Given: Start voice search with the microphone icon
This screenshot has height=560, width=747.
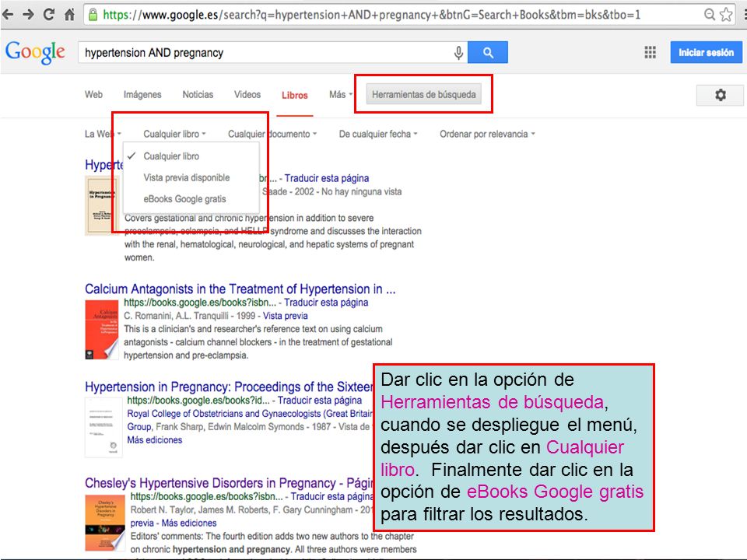Looking at the screenshot, I should [458, 52].
